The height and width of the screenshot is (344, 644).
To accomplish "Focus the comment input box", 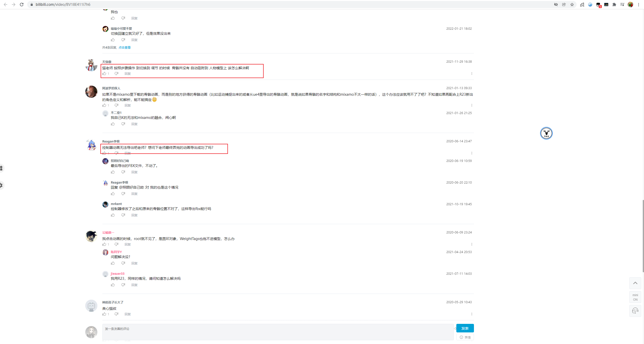I will [278, 332].
